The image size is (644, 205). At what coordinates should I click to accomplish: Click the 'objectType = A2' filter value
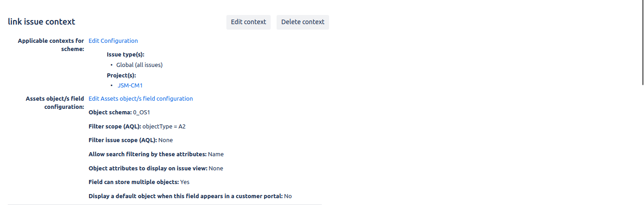point(164,126)
